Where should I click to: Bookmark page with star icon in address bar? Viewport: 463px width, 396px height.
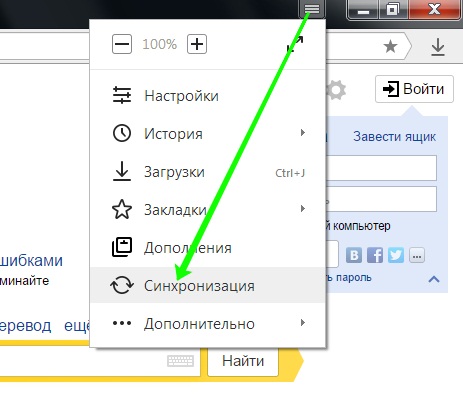tap(390, 46)
